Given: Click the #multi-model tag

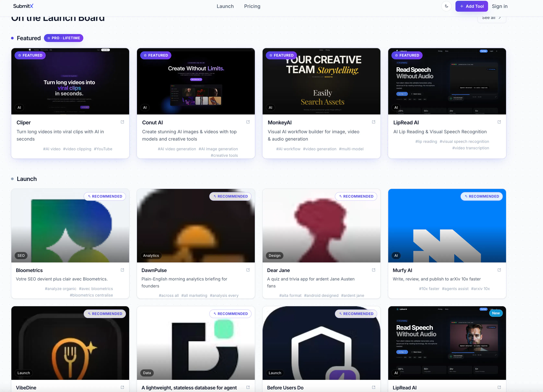Looking at the screenshot, I should (351, 149).
